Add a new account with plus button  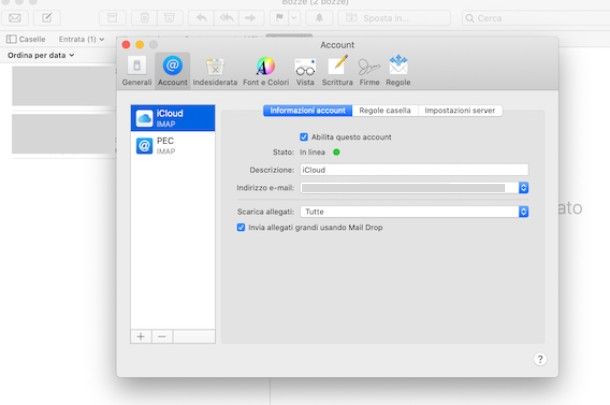(141, 337)
